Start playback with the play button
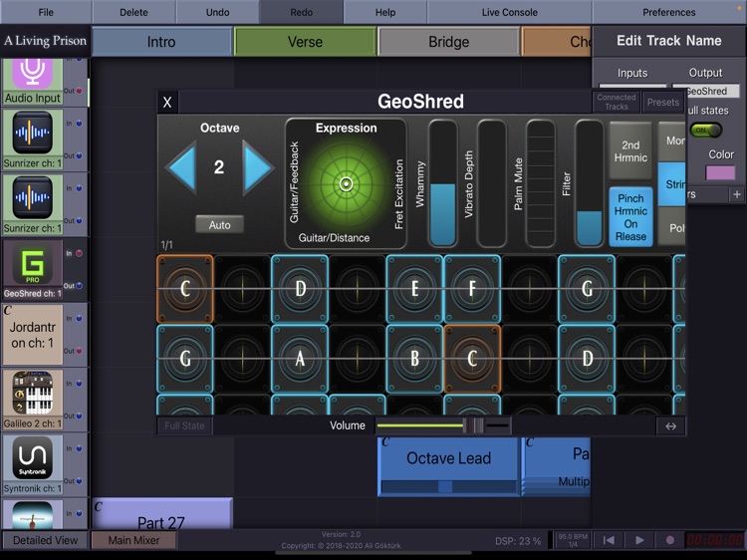Screen dimensions: 747x560 point(639,540)
